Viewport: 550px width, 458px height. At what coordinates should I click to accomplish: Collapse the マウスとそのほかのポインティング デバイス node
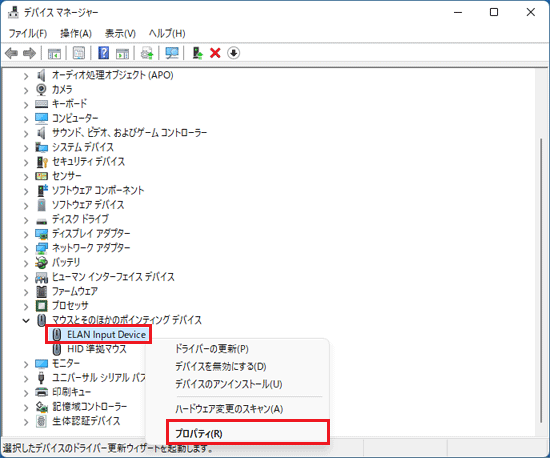point(26,321)
